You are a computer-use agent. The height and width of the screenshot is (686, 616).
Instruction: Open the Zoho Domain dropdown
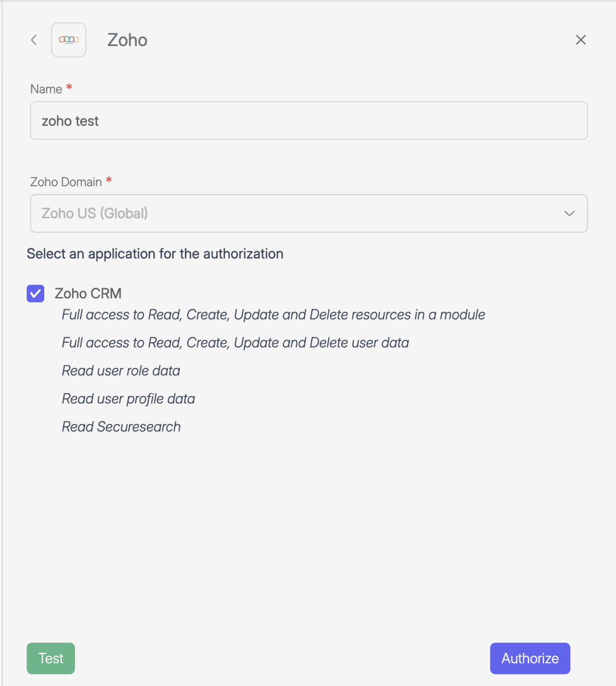[302, 214]
